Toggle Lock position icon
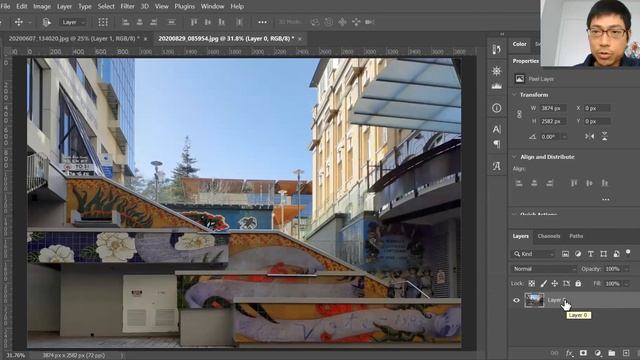 point(555,283)
